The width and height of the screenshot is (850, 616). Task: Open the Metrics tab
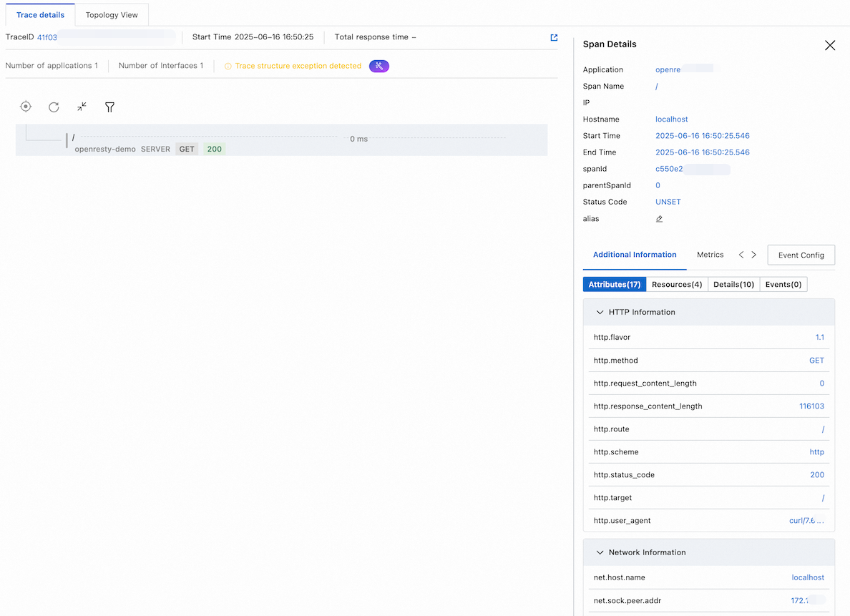710,255
